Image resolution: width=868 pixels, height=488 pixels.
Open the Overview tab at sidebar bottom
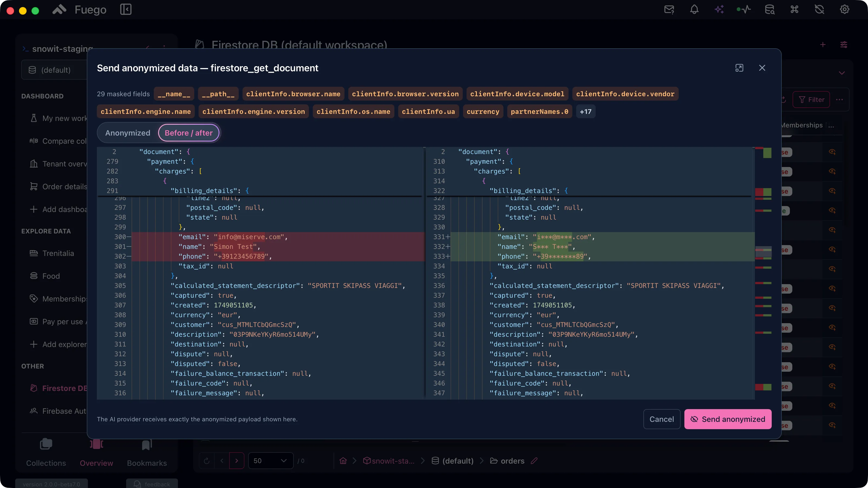96,453
